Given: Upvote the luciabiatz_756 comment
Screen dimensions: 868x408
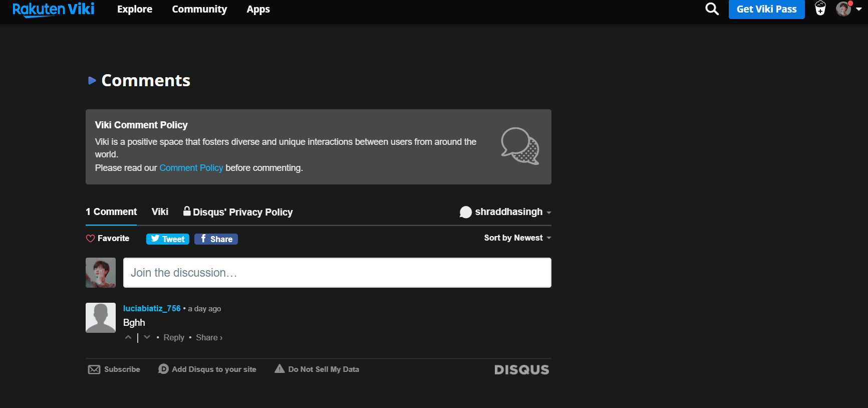Looking at the screenshot, I should tap(128, 337).
